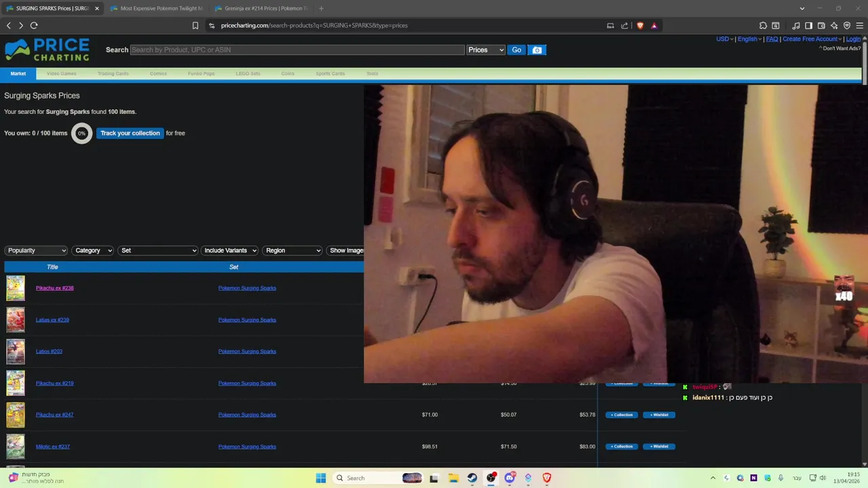The height and width of the screenshot is (488, 868).
Task: Click the Go search button
Action: click(x=517, y=49)
